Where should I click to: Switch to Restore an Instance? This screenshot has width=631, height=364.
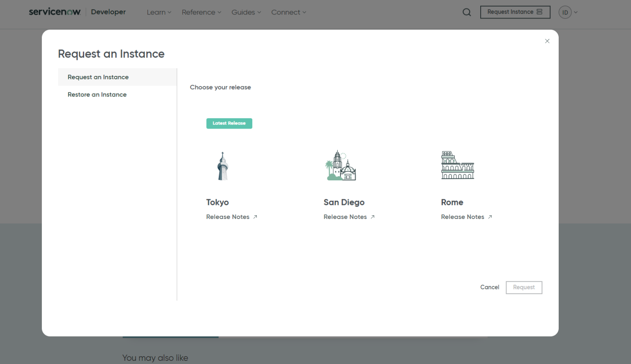[x=97, y=94]
